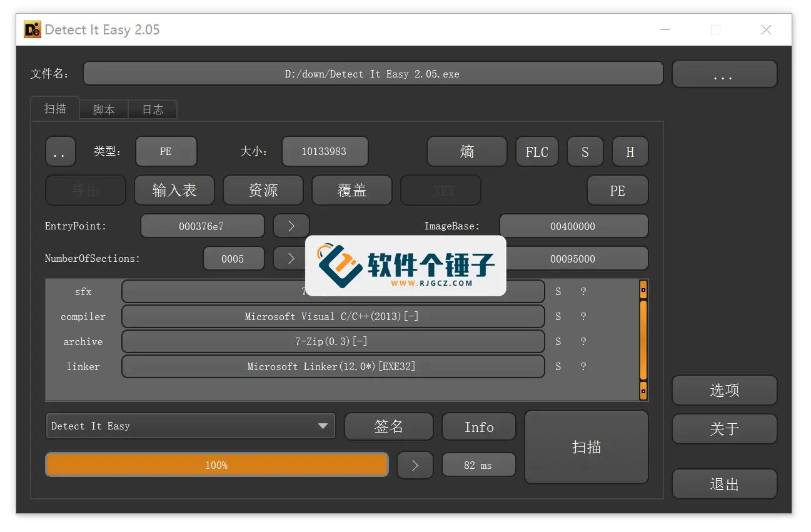Click the S button in sfx row
Screen dimensions: 811x532
tap(558, 291)
